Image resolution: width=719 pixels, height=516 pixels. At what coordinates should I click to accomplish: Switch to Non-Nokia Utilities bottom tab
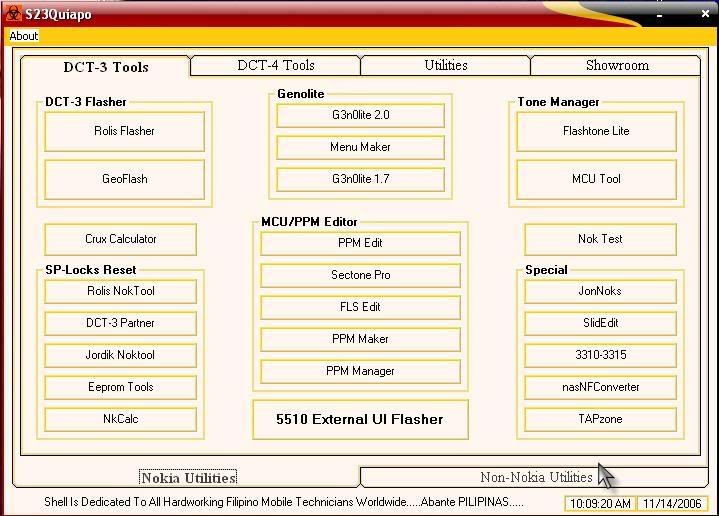[536, 477]
